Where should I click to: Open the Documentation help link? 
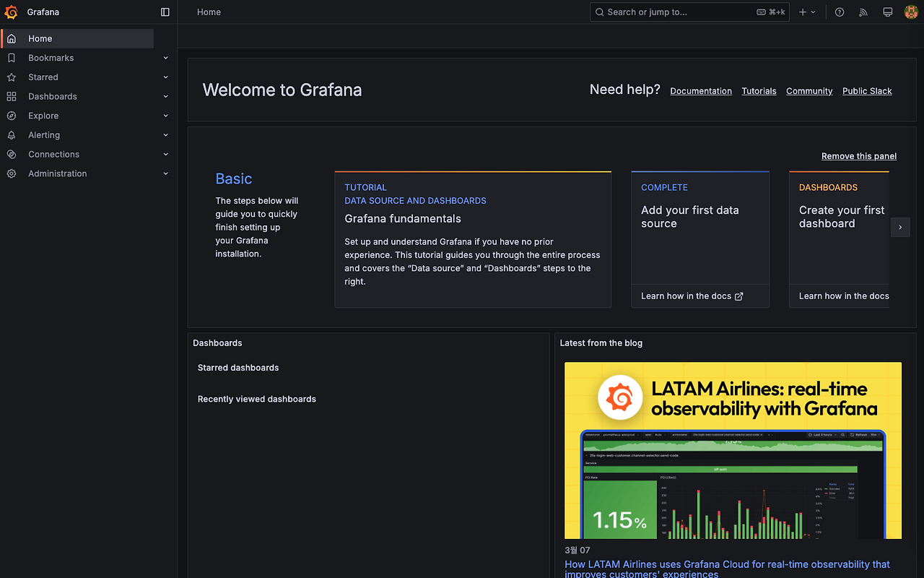click(701, 91)
